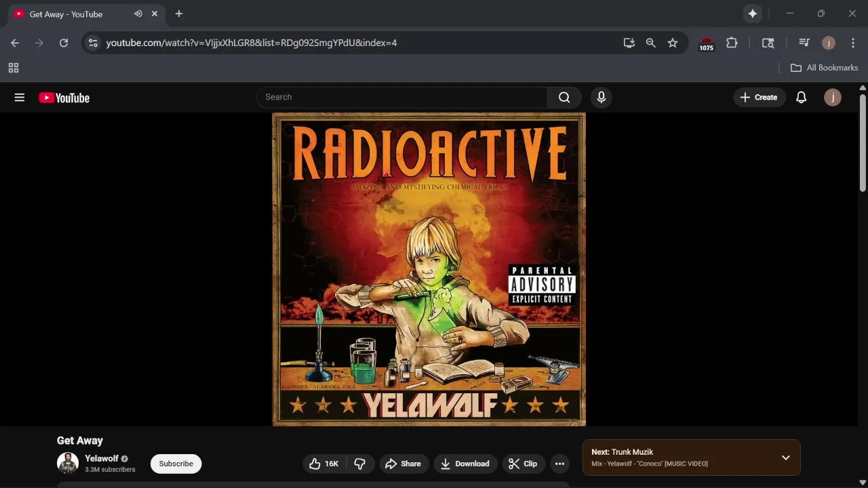The width and height of the screenshot is (868, 488).
Task: Click the 3.3M subscribers text
Action: tap(110, 470)
